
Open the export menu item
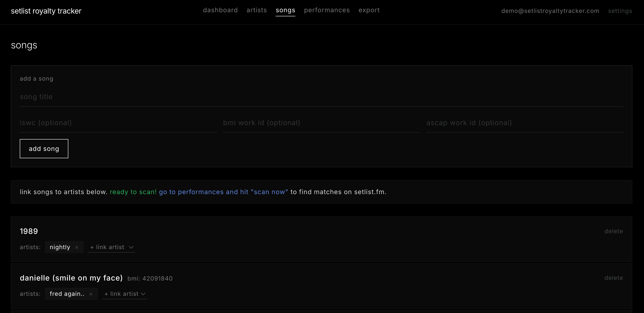[x=369, y=10]
